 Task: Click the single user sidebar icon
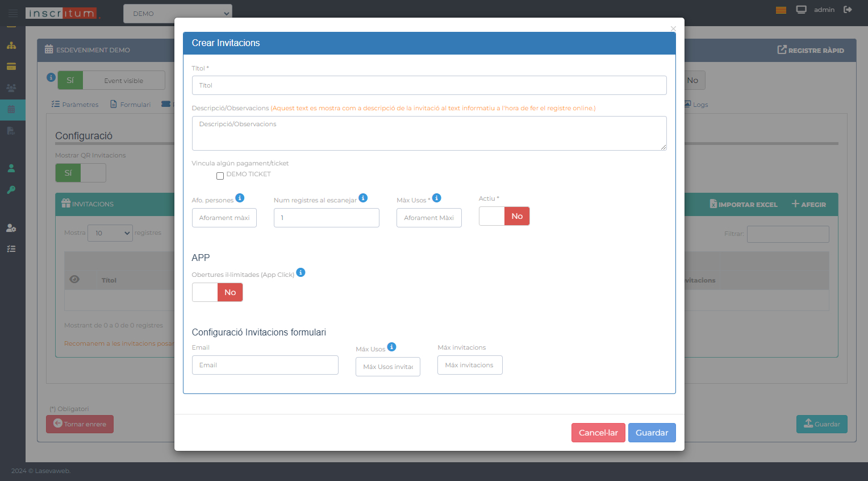pyautogui.click(x=11, y=168)
